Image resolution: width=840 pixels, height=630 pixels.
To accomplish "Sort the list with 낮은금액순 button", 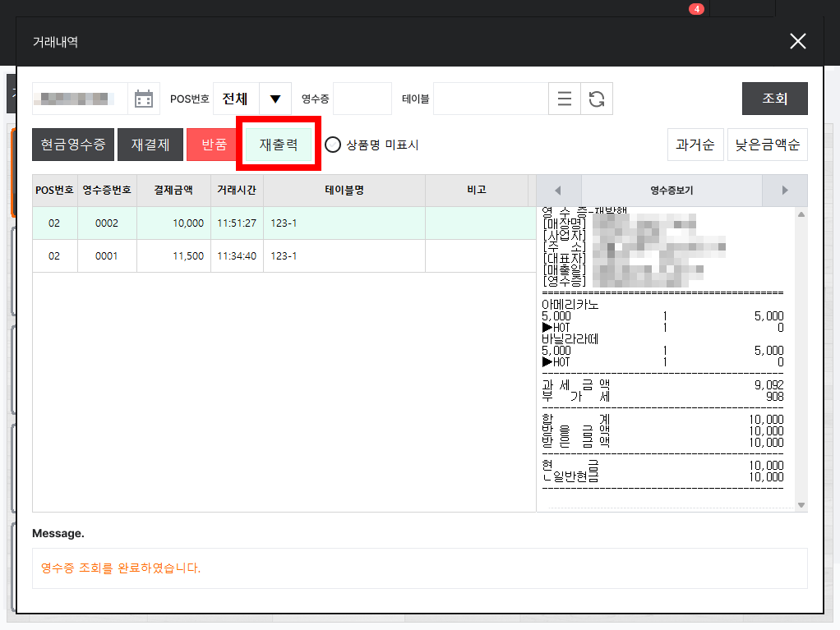I will (767, 145).
